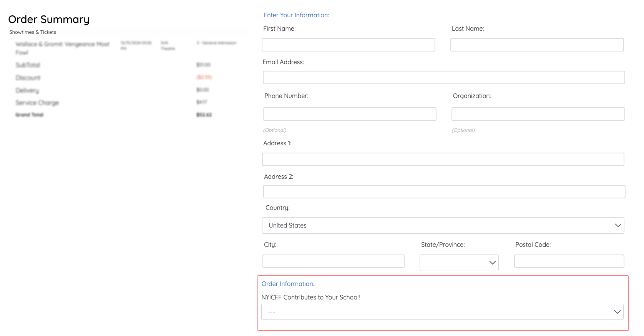
Task: Click the State/Province dropdown chevron arrow
Action: 492,263
